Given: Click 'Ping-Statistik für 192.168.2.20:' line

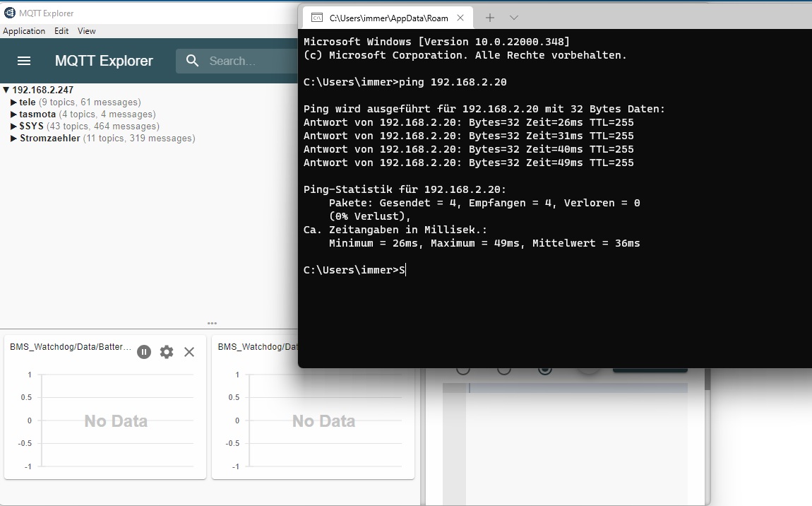Looking at the screenshot, I should [x=405, y=189].
